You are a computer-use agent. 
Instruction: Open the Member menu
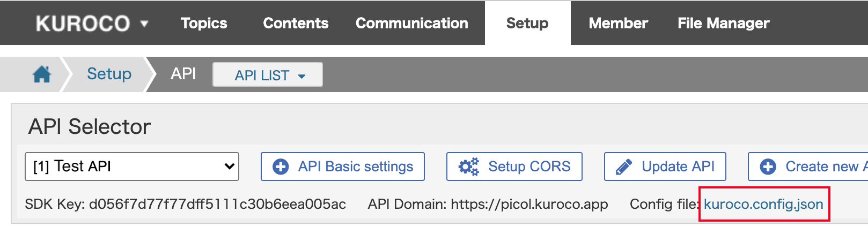[x=618, y=23]
